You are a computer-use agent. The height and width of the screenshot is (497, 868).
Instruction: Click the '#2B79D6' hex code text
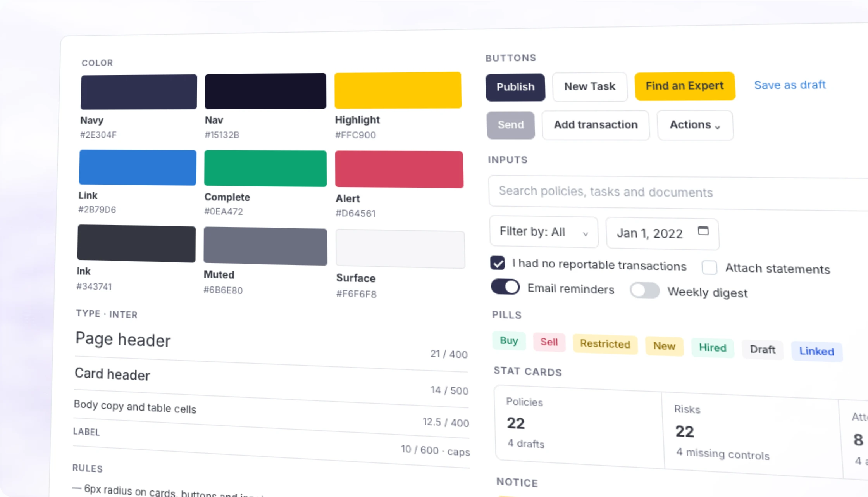point(97,209)
